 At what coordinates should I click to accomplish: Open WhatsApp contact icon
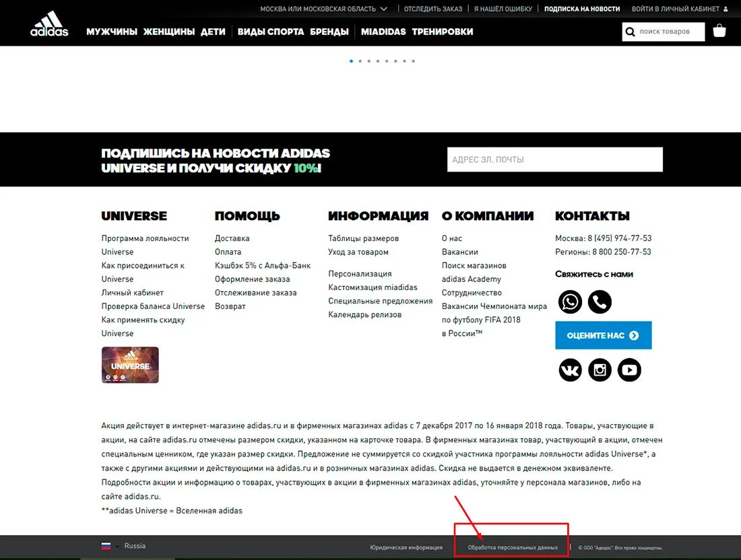(x=570, y=302)
